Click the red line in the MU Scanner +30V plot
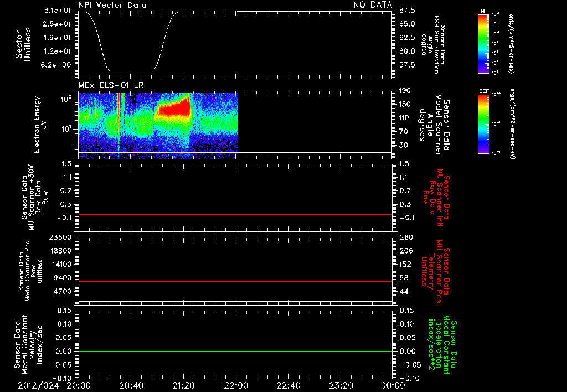The width and height of the screenshot is (567, 392). tap(235, 214)
